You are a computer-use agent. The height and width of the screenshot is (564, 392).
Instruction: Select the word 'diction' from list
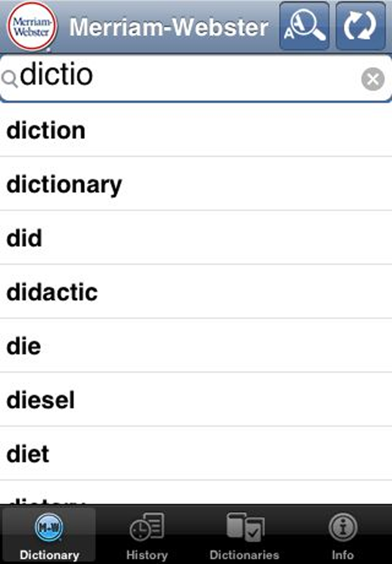coord(46,131)
